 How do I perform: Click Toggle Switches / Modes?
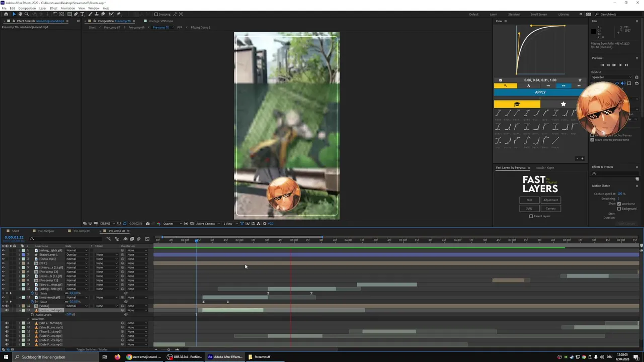pyautogui.click(x=92, y=349)
